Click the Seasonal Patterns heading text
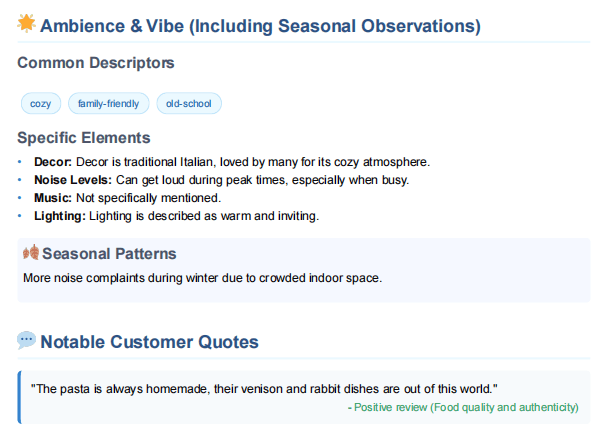Screen dimensions: 612x430 (x=109, y=254)
